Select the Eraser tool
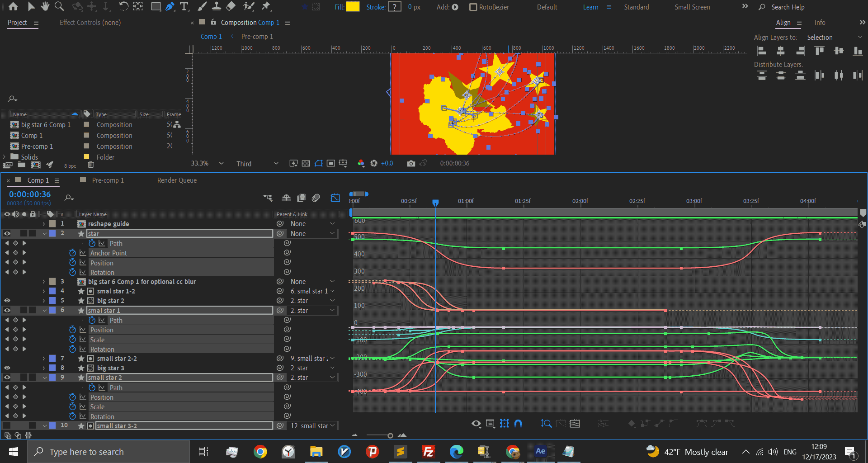Screen dimensions: 868x463 [x=231, y=6]
